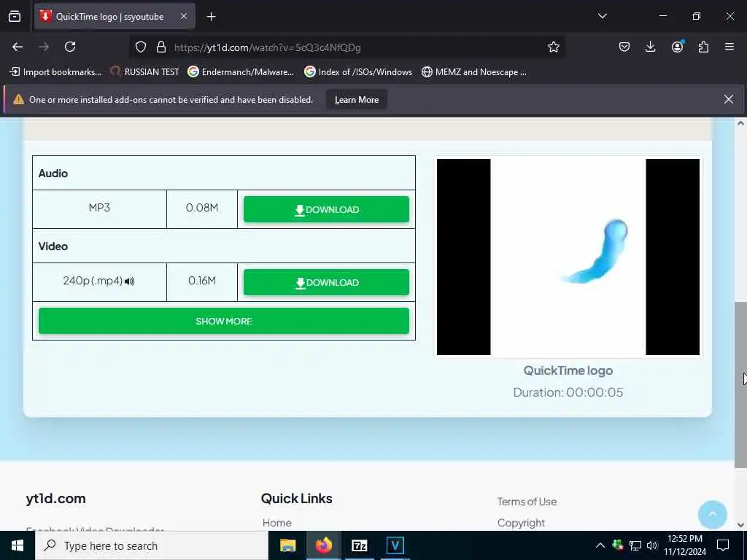Open a new browser tab
Image resolution: width=747 pixels, height=560 pixels.
click(x=211, y=17)
